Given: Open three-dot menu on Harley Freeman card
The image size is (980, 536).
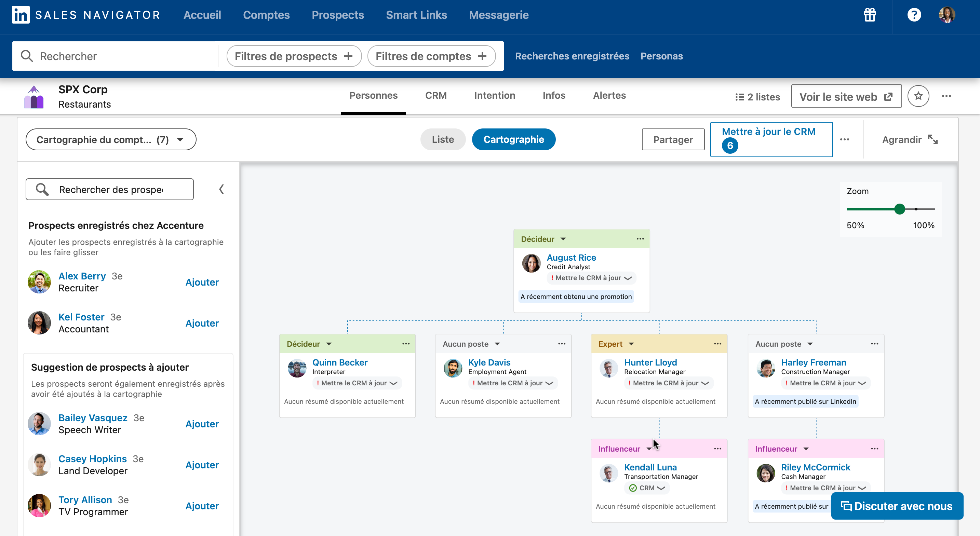Looking at the screenshot, I should click(875, 344).
